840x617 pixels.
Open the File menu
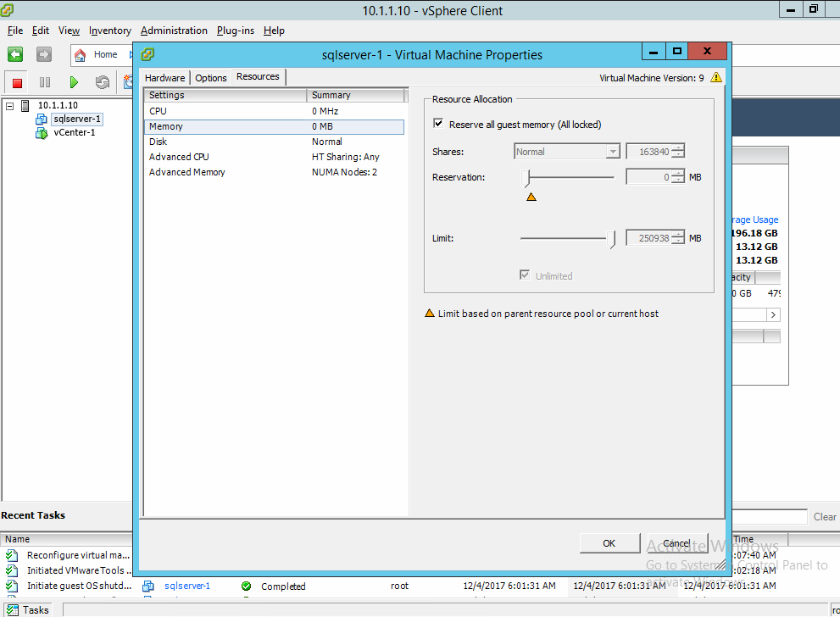(15, 31)
